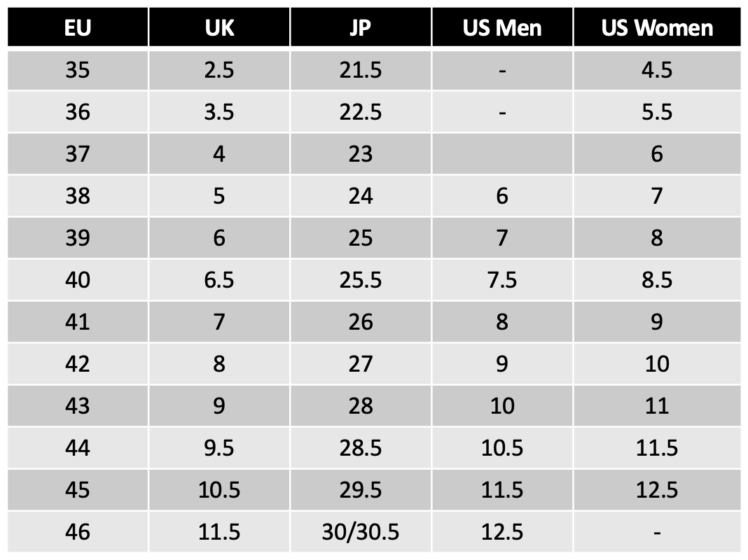Click the JP 30/30.5 cell
This screenshot has width=748, height=560.
(361, 532)
